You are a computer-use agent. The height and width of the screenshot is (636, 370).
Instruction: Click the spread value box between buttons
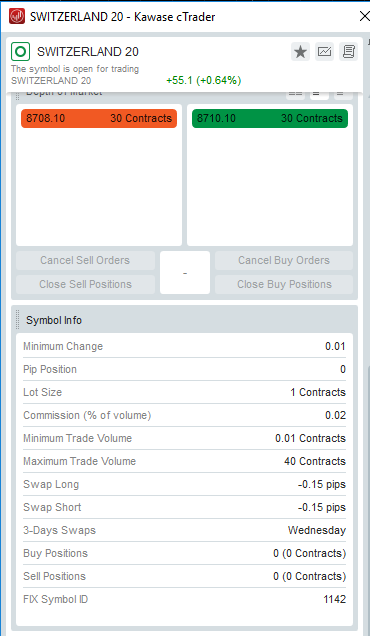coord(185,273)
